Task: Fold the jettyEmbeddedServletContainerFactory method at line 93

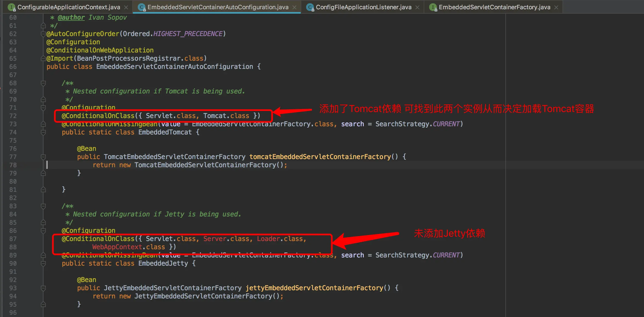Action: coord(43,288)
